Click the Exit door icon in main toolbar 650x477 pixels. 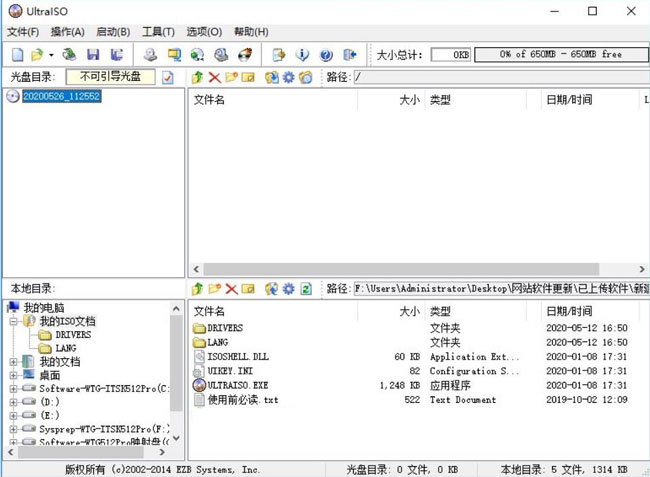(x=350, y=55)
